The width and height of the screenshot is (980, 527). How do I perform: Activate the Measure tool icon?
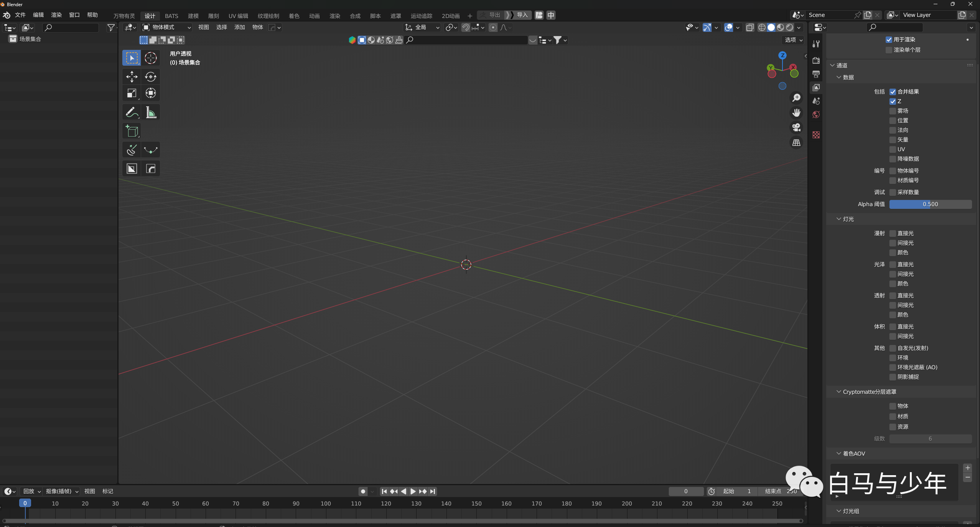pyautogui.click(x=151, y=112)
